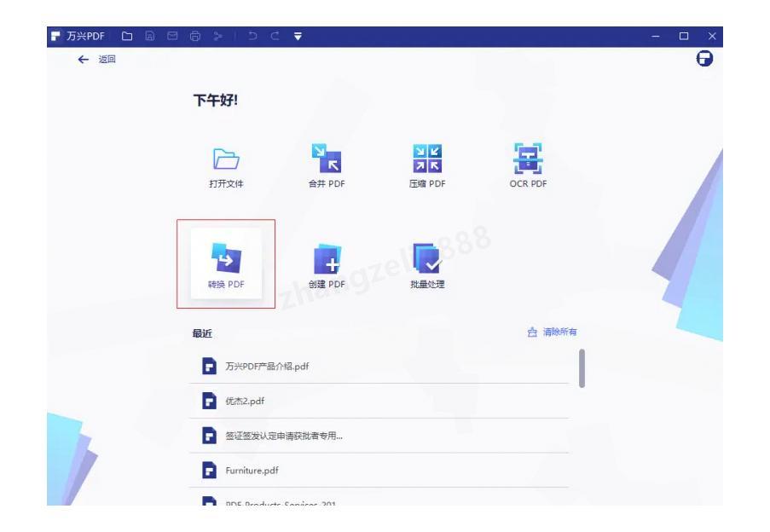Click the file icon beside 优杰2.pdf
This screenshot has width=770, height=532.
(x=209, y=401)
